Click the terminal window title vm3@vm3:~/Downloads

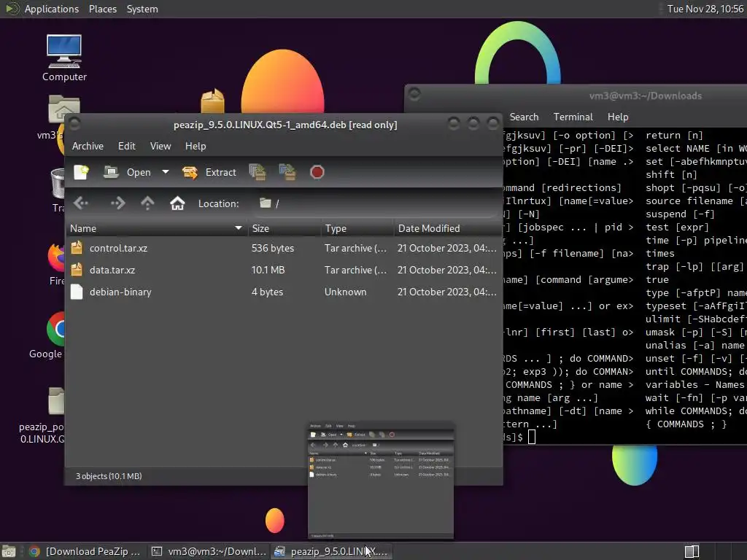(x=645, y=96)
